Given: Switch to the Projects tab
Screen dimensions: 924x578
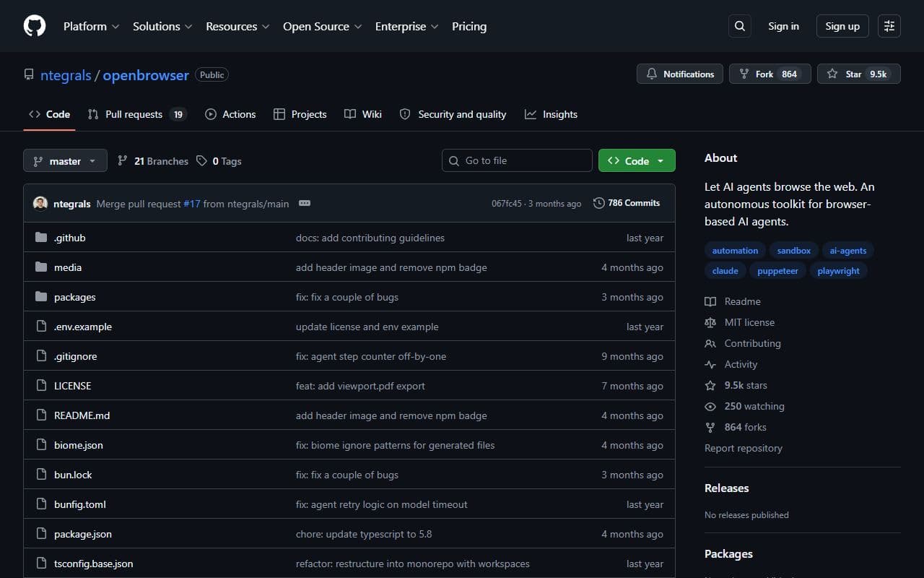Looking at the screenshot, I should 300,114.
